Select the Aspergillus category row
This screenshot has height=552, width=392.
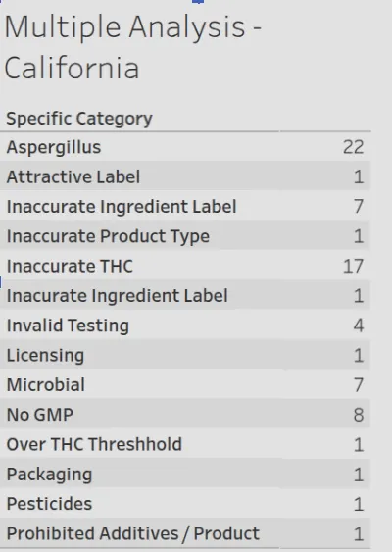(185, 147)
